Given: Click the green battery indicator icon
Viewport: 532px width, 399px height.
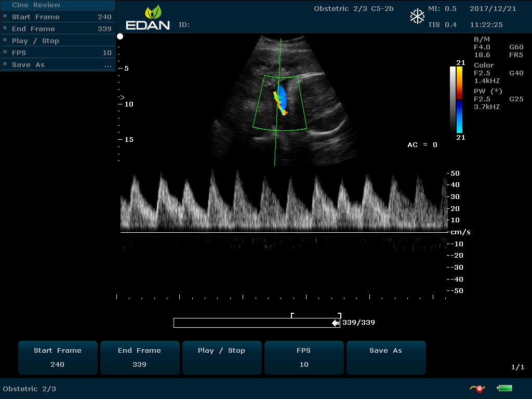Looking at the screenshot, I should (x=504, y=388).
